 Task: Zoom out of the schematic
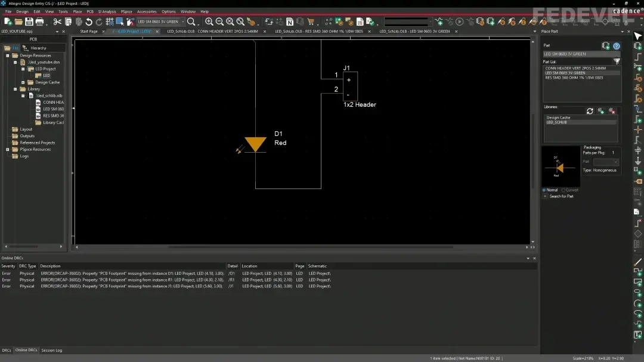click(x=219, y=21)
